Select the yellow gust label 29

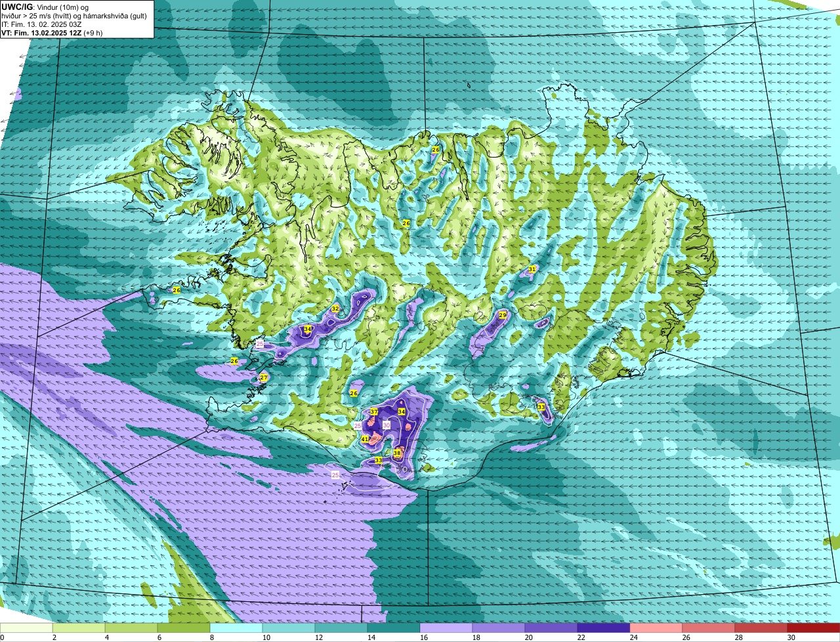[x=503, y=315]
